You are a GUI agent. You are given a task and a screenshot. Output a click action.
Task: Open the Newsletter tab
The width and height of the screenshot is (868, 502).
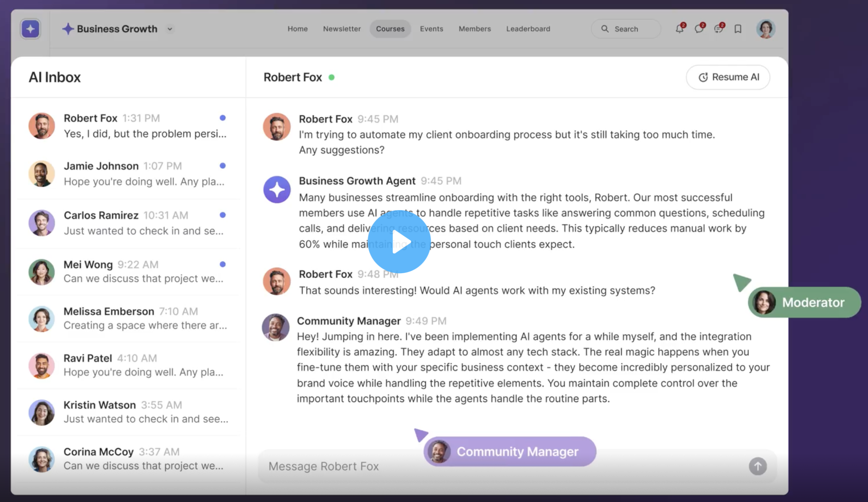[342, 29]
